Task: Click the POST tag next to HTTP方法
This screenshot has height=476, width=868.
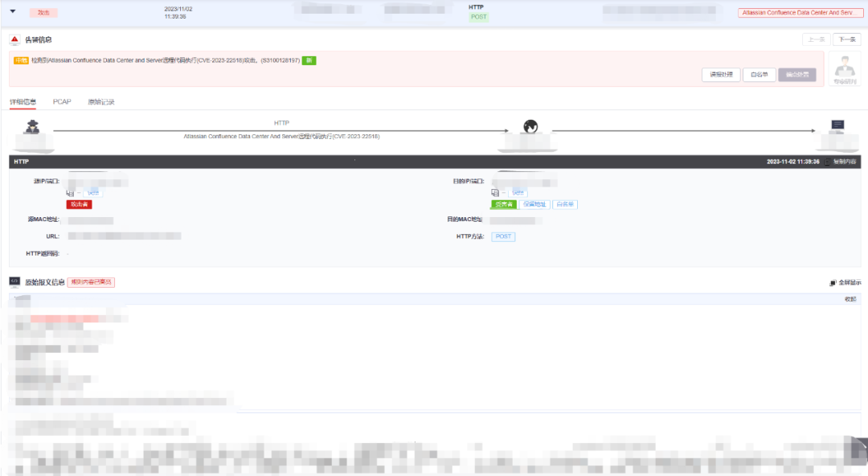Action: pos(503,236)
